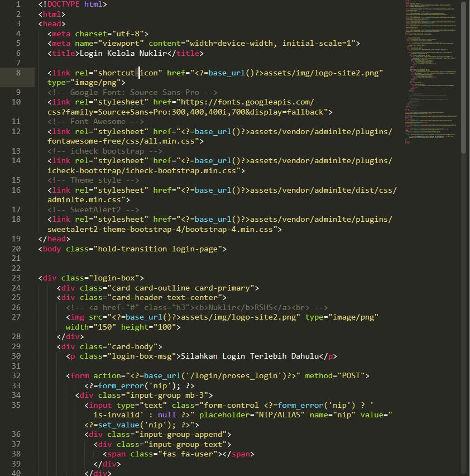Image resolution: width=470 pixels, height=476 pixels.
Task: Click the "card-header text-center" class value
Action: [x=165, y=297]
